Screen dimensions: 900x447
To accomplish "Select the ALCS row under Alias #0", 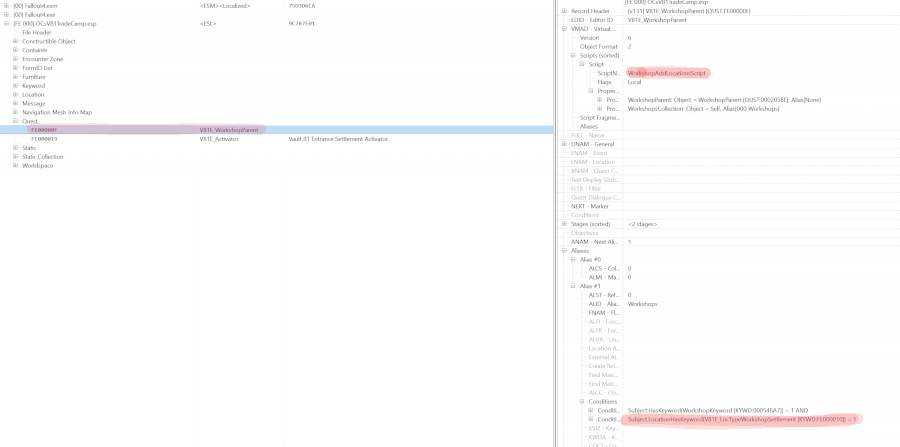I will (x=604, y=269).
